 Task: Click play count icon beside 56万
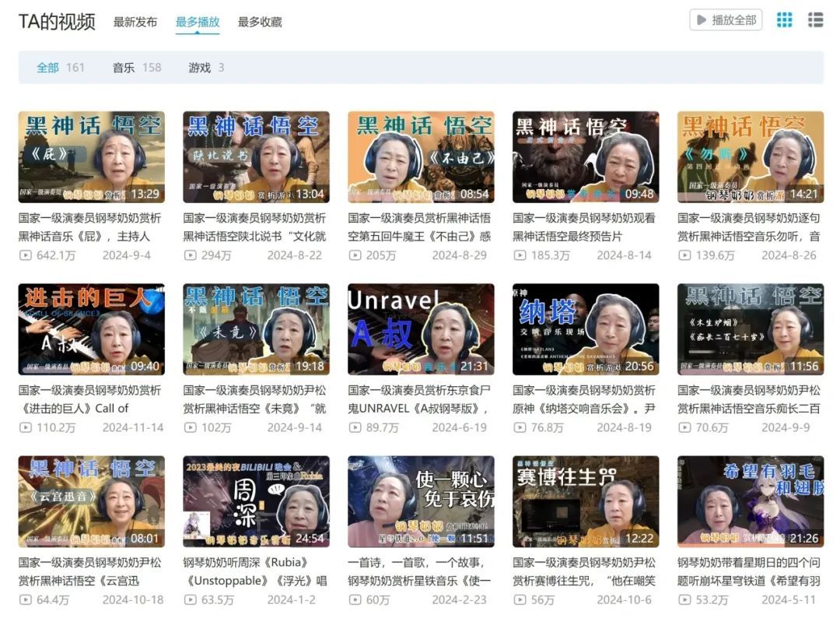pos(520,600)
